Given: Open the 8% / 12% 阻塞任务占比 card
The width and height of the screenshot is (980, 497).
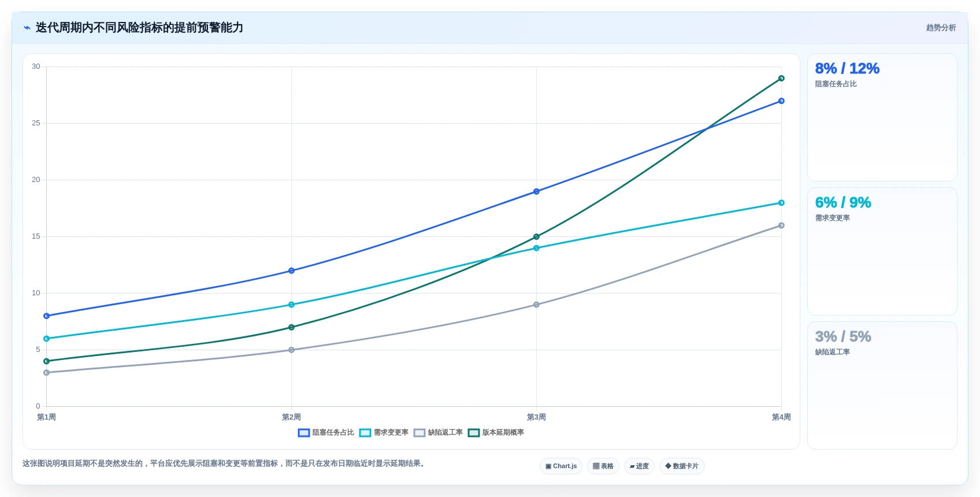Looking at the screenshot, I should (882, 117).
